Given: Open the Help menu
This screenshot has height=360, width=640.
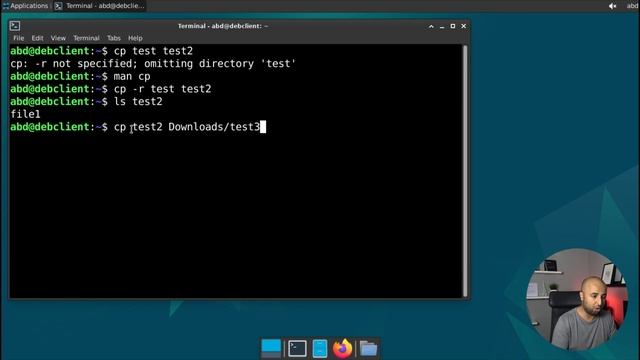Looking at the screenshot, I should click(135, 38).
